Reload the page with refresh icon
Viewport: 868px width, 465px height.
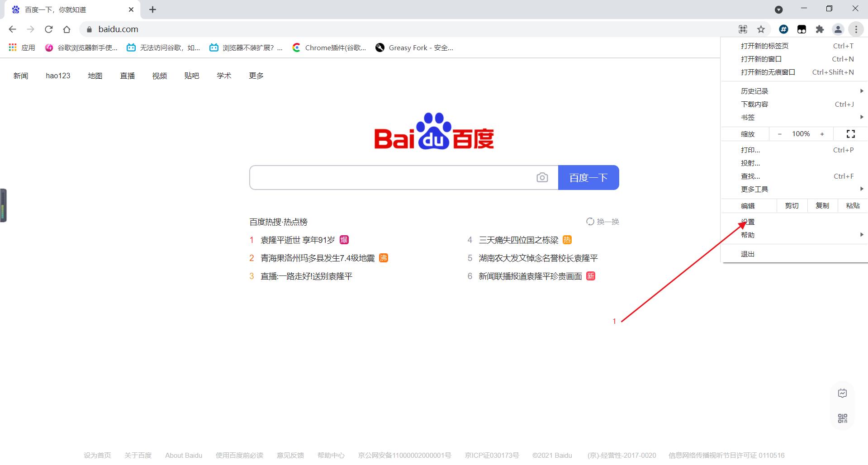[49, 29]
